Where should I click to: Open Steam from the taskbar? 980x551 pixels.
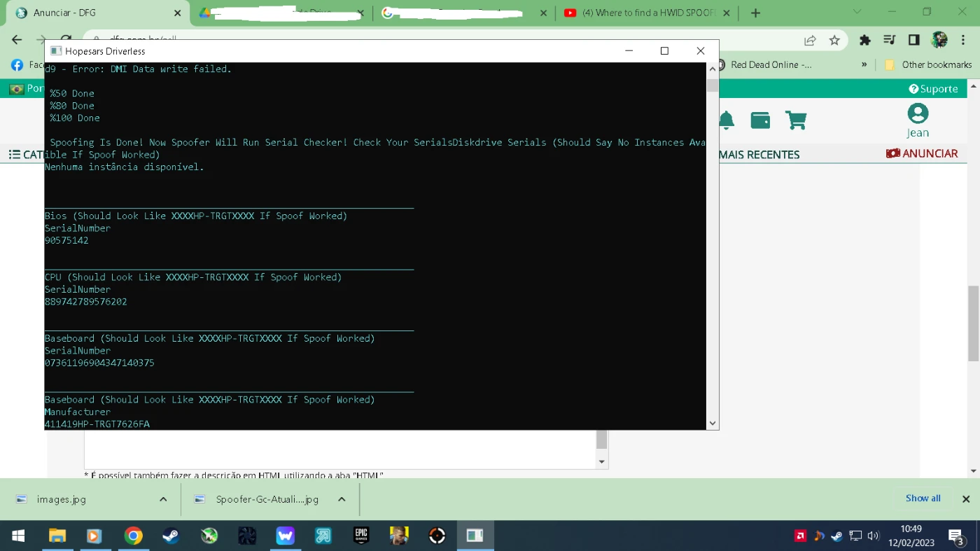pyautogui.click(x=170, y=536)
